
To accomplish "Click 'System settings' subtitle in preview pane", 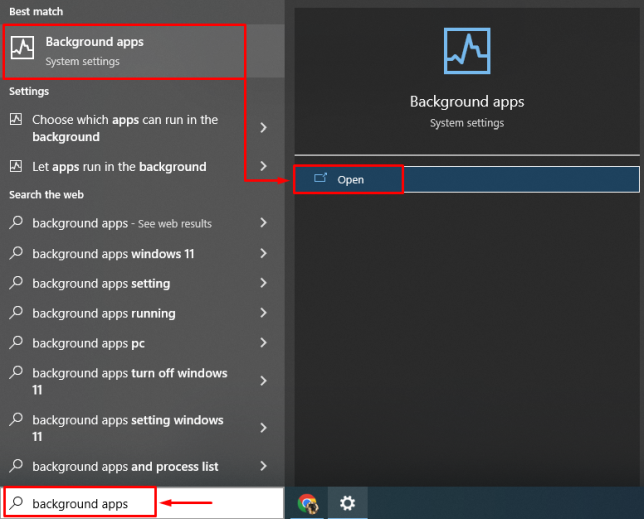I will click(467, 123).
